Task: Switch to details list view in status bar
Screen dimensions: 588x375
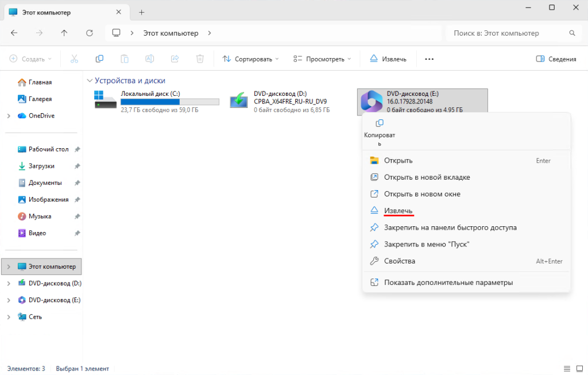Action: [x=567, y=369]
